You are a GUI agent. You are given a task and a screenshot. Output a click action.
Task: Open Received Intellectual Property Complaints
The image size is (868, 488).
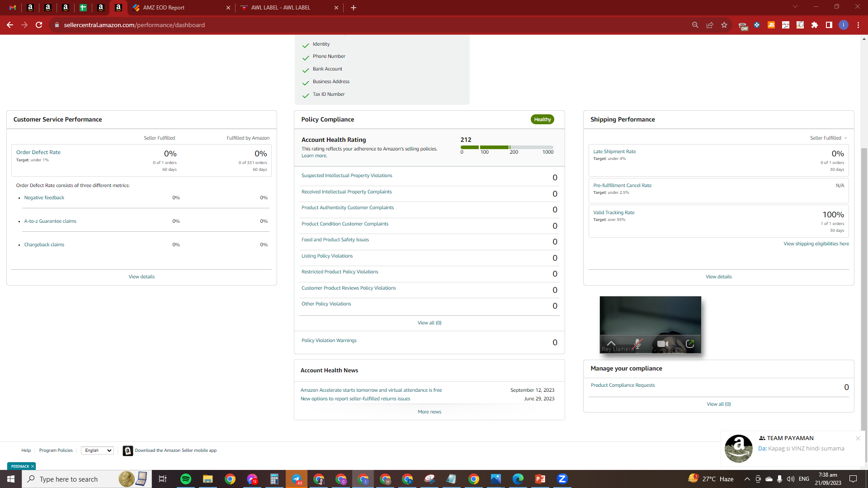pyautogui.click(x=347, y=192)
